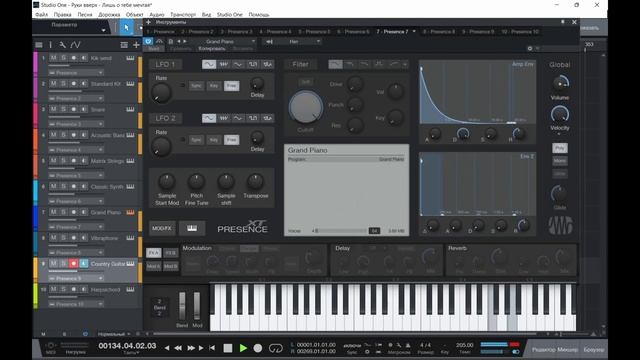Close the Инструменты instrument panel
Image resolution: width=640 pixels, height=360 pixels.
(574, 22)
